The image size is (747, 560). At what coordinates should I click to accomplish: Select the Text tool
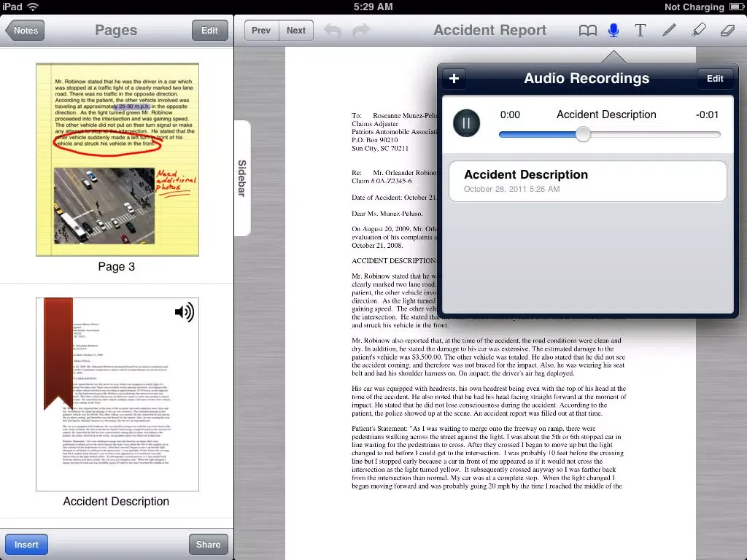pos(640,31)
